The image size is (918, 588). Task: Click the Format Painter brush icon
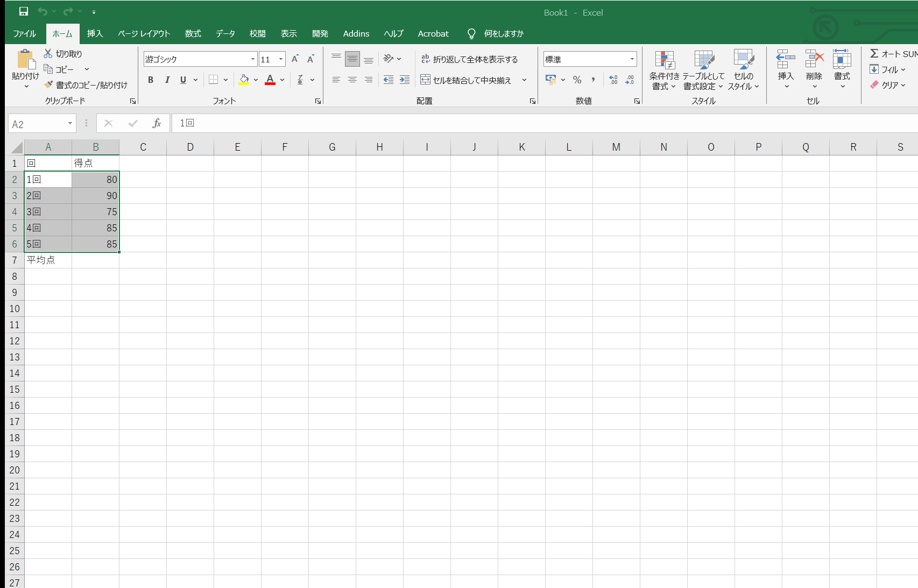48,84
